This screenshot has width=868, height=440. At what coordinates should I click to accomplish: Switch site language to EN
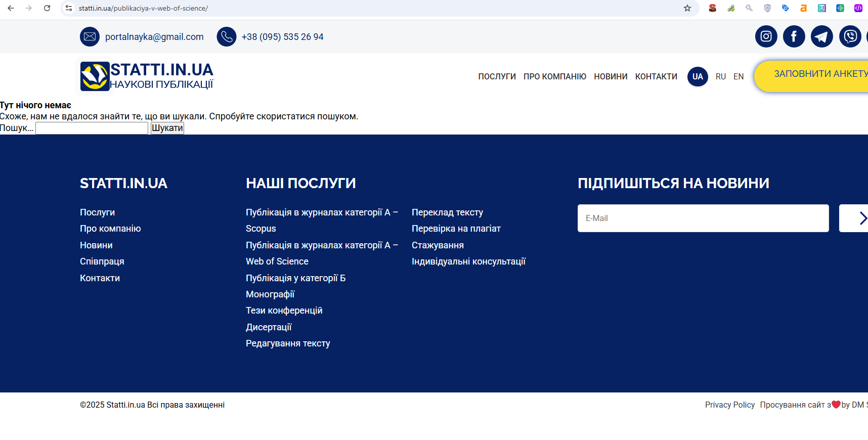pos(739,76)
